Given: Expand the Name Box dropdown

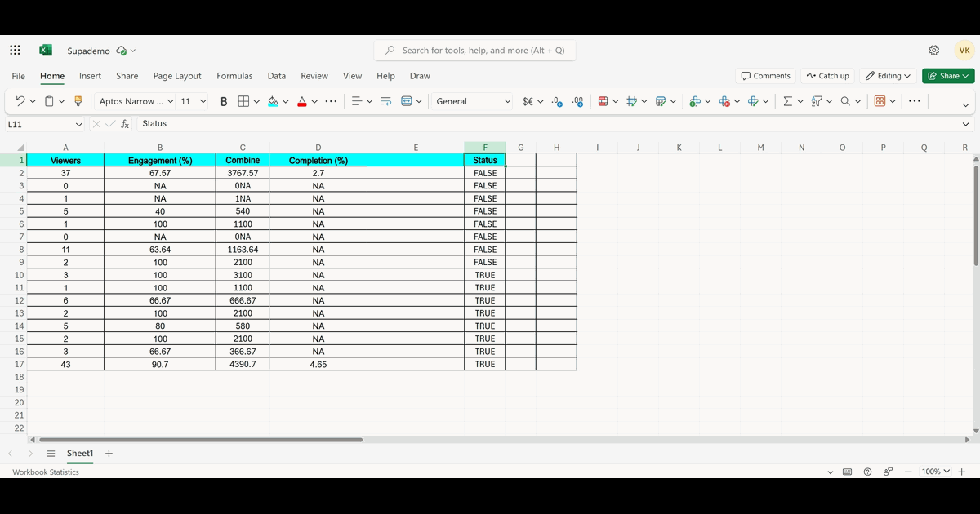Looking at the screenshot, I should pos(79,124).
